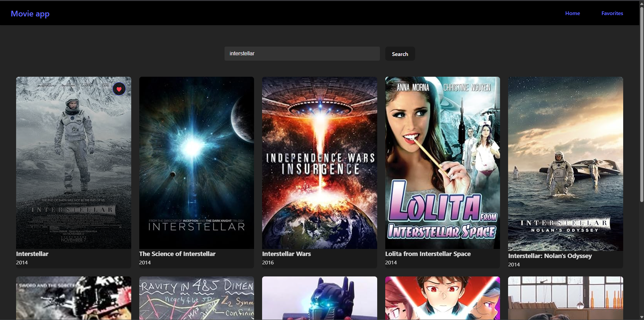Open the anime lightsaber poster

(442, 298)
